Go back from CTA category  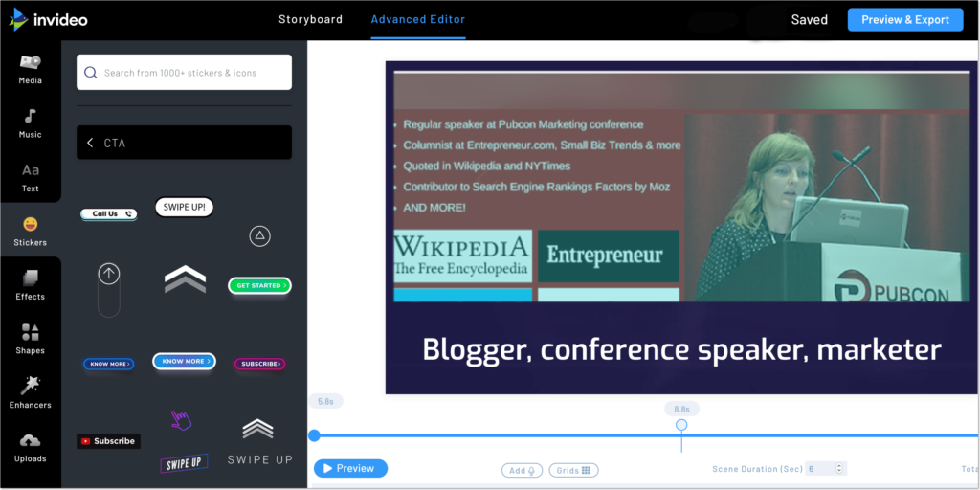pyautogui.click(x=90, y=143)
